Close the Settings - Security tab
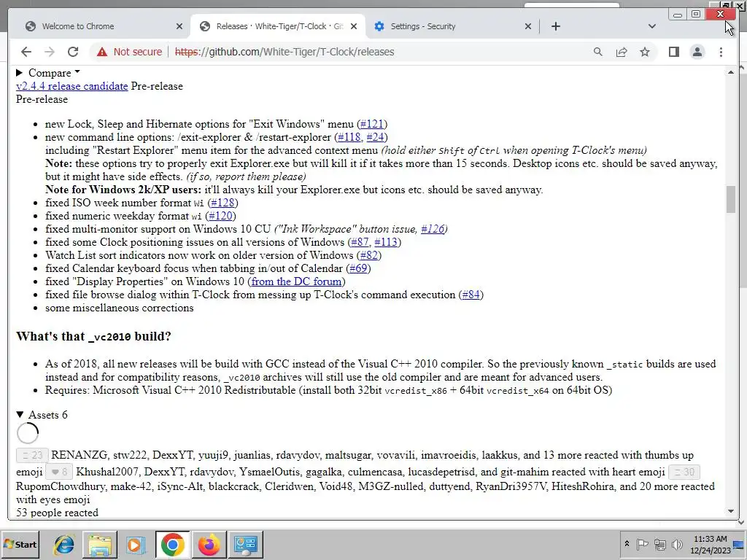This screenshot has height=560, width=747. pyautogui.click(x=528, y=26)
